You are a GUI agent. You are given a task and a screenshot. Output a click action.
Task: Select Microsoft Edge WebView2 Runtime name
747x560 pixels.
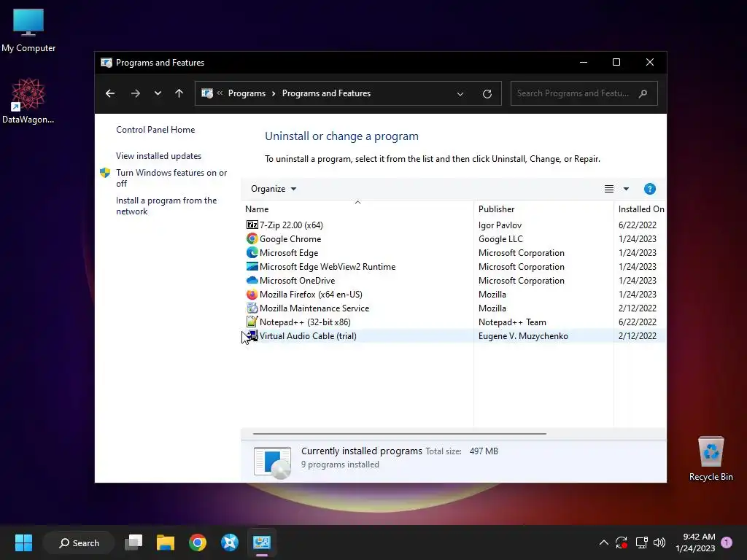coord(328,266)
